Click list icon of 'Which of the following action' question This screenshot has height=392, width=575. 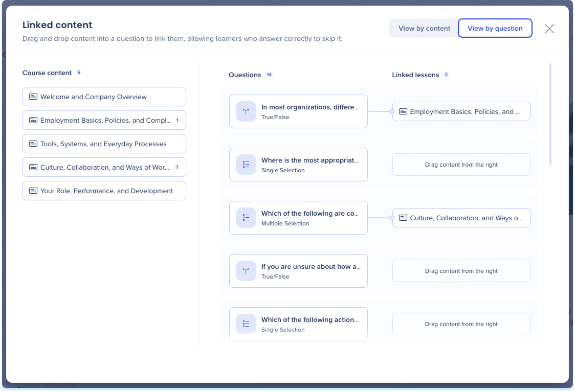pyautogui.click(x=246, y=324)
